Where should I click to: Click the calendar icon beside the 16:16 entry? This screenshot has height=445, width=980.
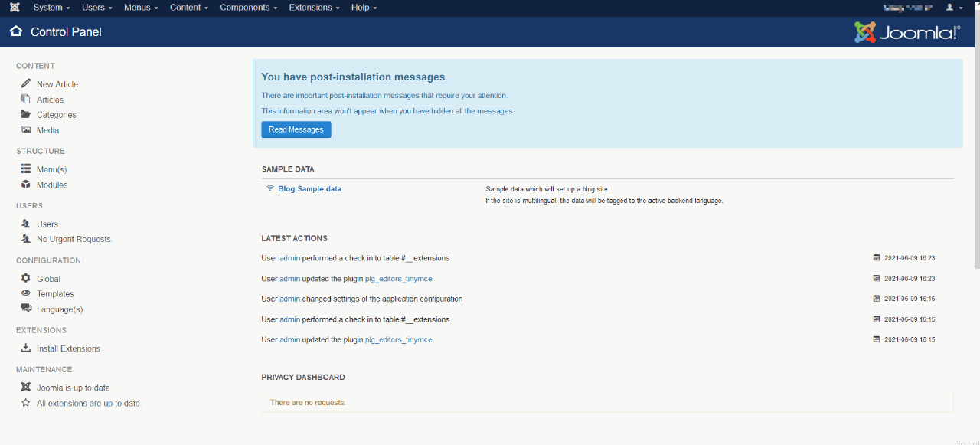tap(877, 299)
